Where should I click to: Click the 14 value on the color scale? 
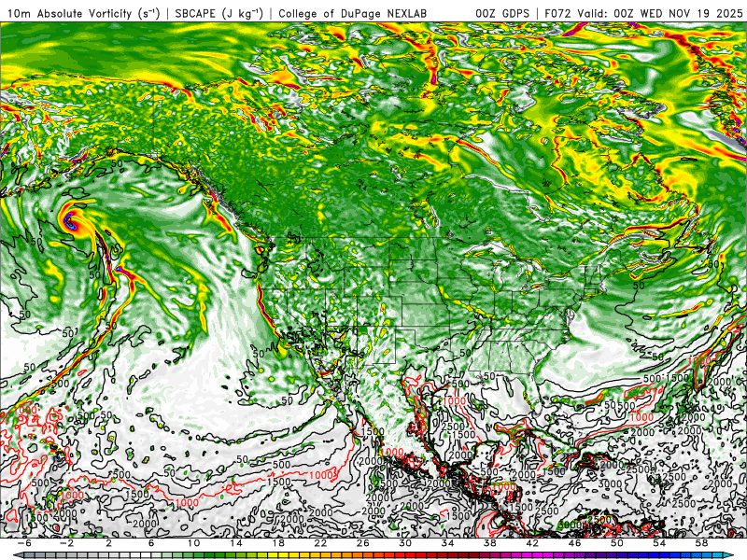tap(236, 543)
